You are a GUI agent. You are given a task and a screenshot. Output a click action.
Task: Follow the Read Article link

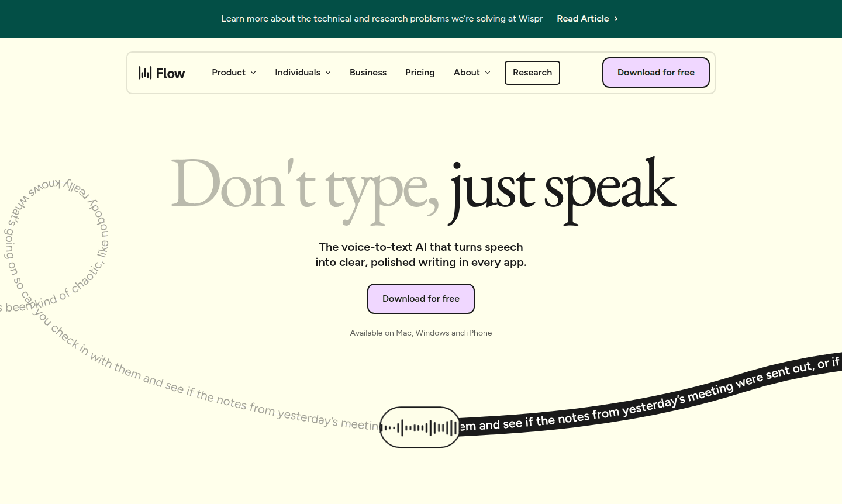click(582, 19)
